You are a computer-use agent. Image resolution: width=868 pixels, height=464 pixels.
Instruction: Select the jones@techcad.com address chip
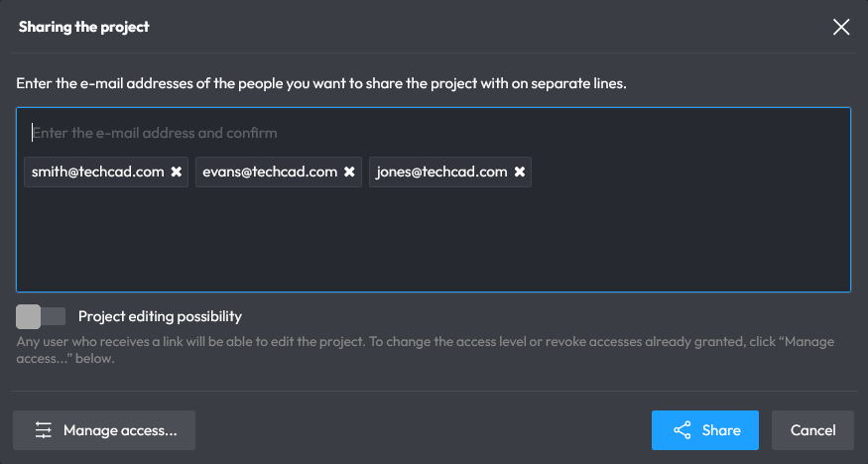441,172
